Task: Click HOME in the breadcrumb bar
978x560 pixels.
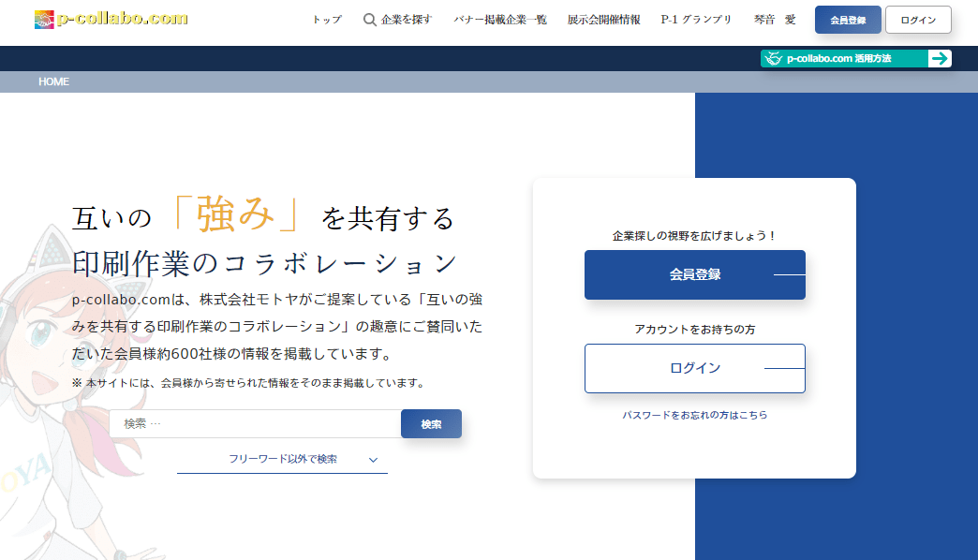Action: click(53, 81)
